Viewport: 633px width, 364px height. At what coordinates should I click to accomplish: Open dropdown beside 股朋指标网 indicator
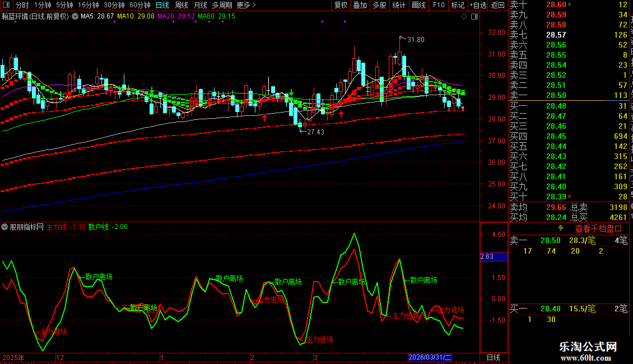[4, 227]
